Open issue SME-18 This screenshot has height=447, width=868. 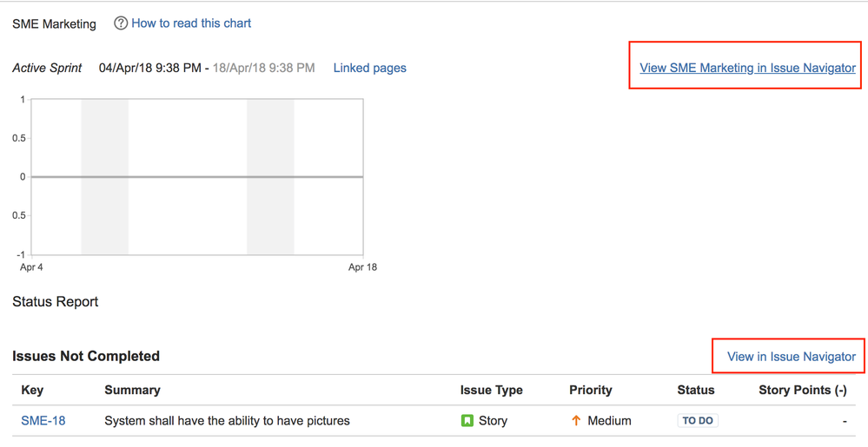pyautogui.click(x=43, y=421)
